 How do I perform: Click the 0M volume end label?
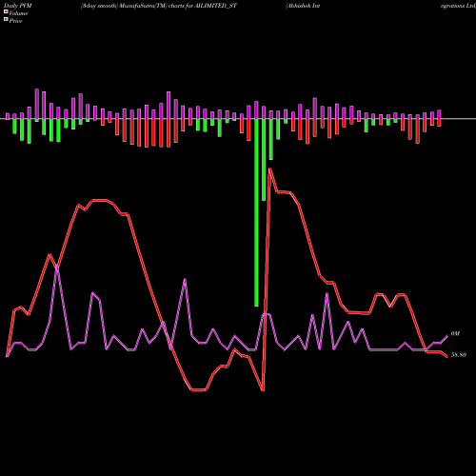click(455, 334)
